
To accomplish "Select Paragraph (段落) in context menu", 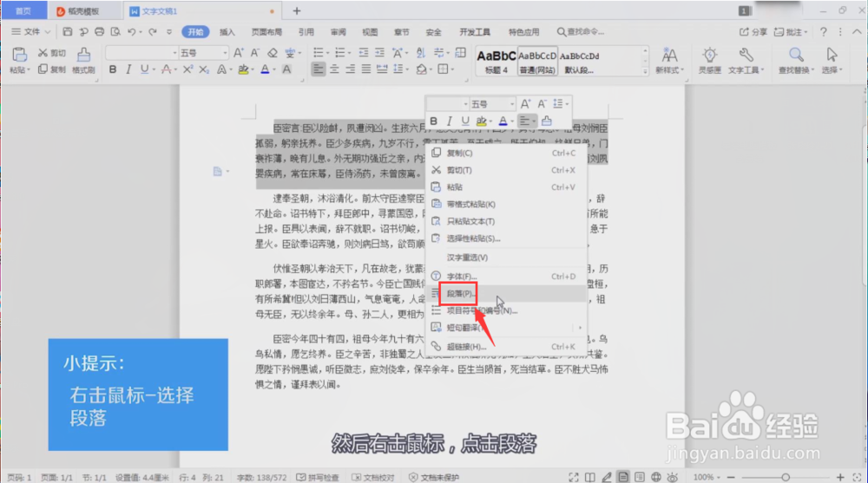I will (508, 294).
